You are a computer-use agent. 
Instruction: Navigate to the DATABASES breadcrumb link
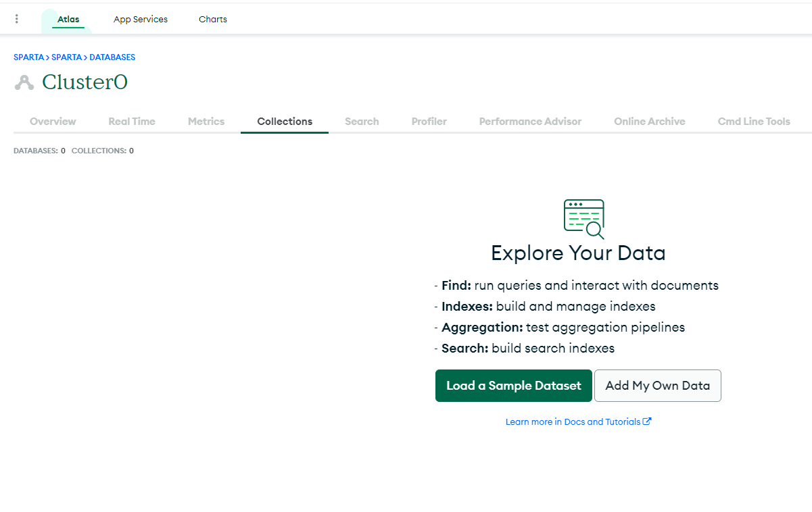point(112,57)
